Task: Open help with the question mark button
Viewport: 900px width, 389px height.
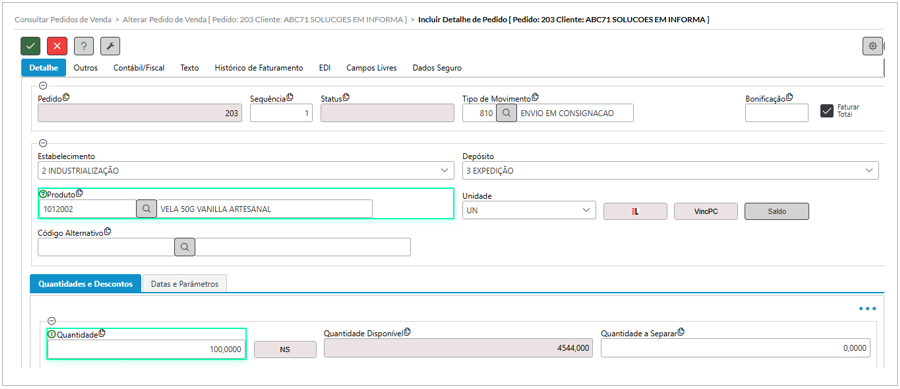Action: pos(84,46)
